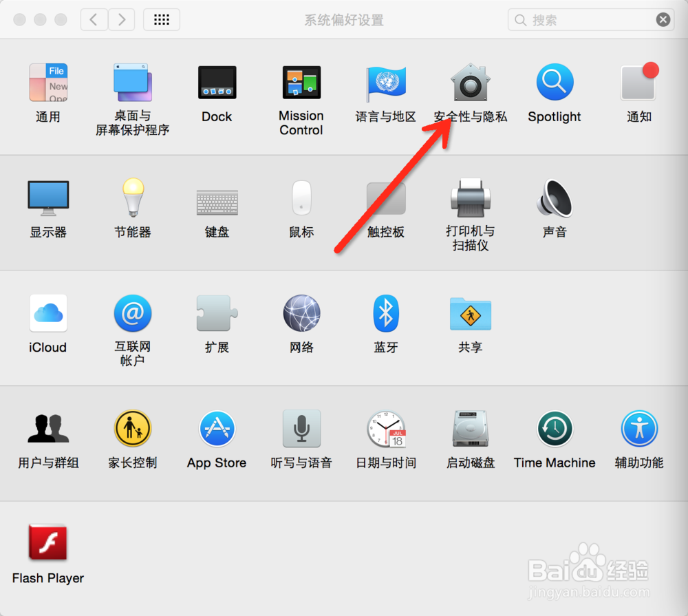Close the 系统偏好设置 window
This screenshot has height=616, width=688.
19,20
